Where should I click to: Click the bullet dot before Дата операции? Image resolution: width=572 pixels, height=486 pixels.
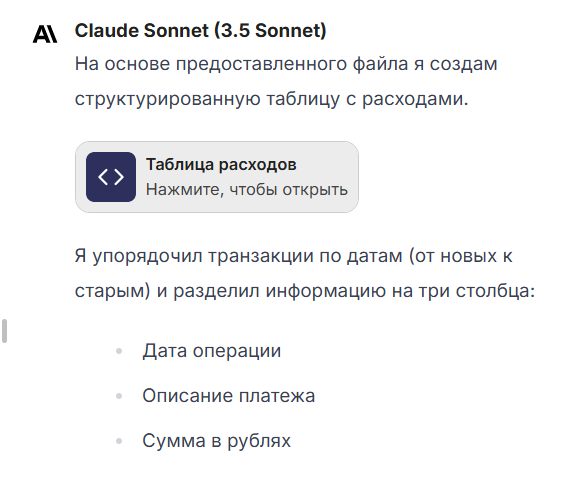119,351
